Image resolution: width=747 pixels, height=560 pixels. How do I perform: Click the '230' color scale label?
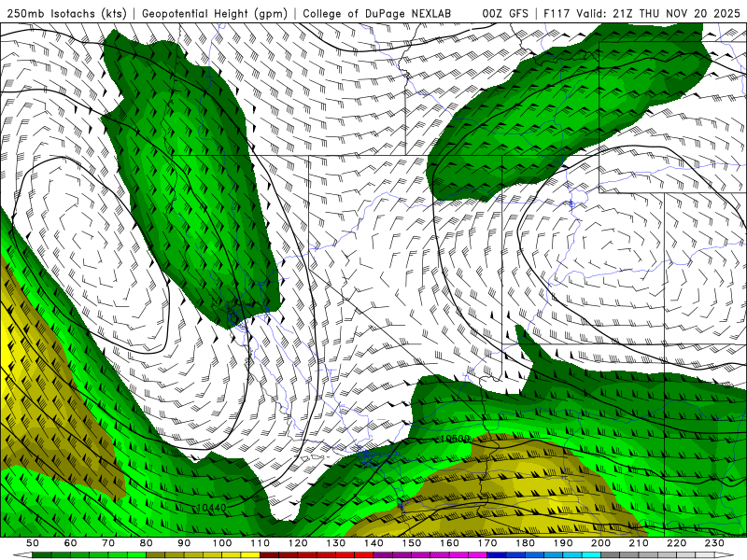[x=715, y=543]
